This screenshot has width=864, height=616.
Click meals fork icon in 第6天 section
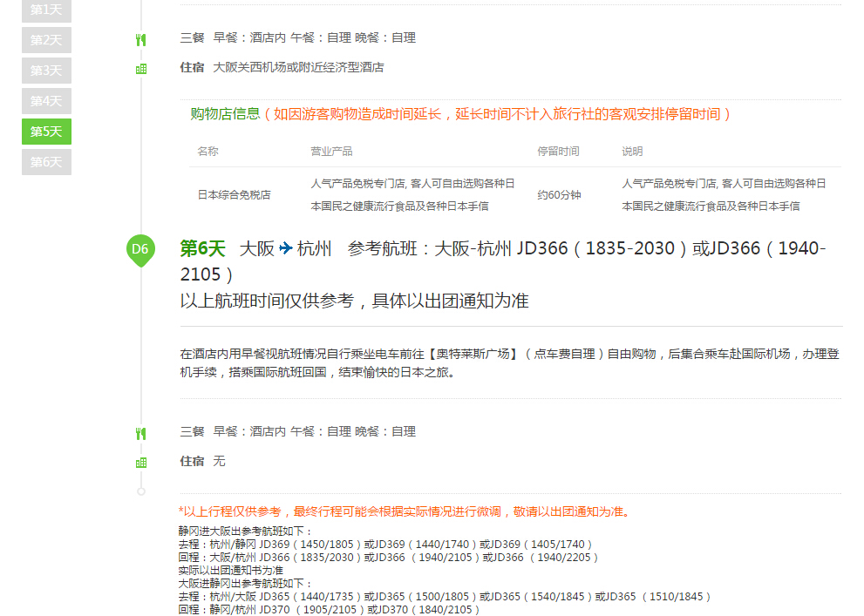pos(141,433)
